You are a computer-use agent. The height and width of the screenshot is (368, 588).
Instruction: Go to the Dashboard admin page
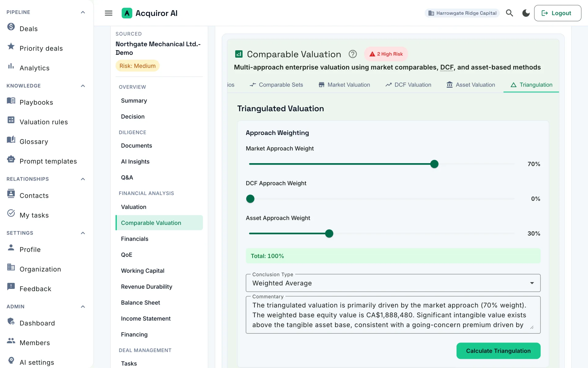pyautogui.click(x=37, y=323)
